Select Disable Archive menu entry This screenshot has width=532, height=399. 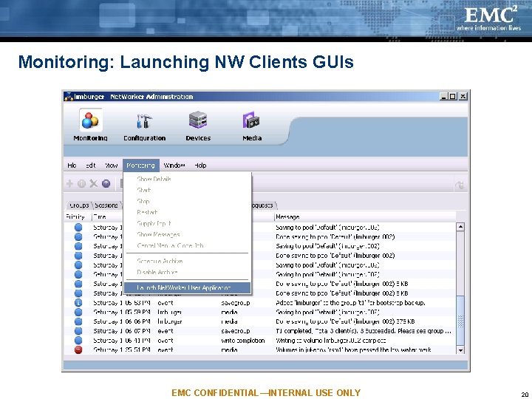click(157, 272)
